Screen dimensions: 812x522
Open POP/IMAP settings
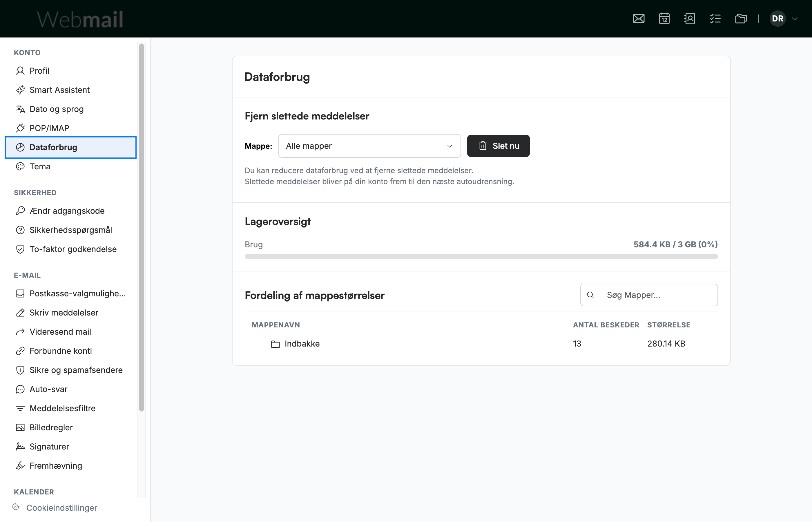(71, 128)
